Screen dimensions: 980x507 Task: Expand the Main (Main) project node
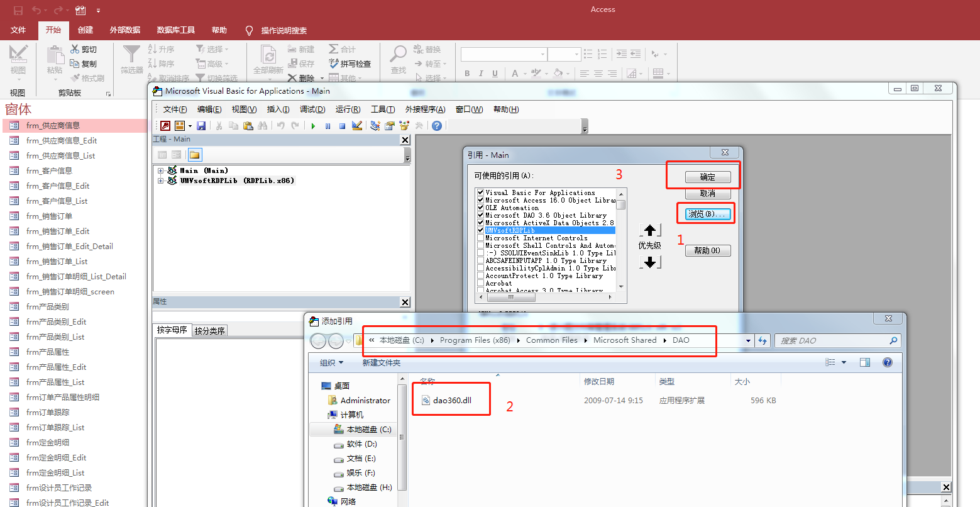click(161, 170)
